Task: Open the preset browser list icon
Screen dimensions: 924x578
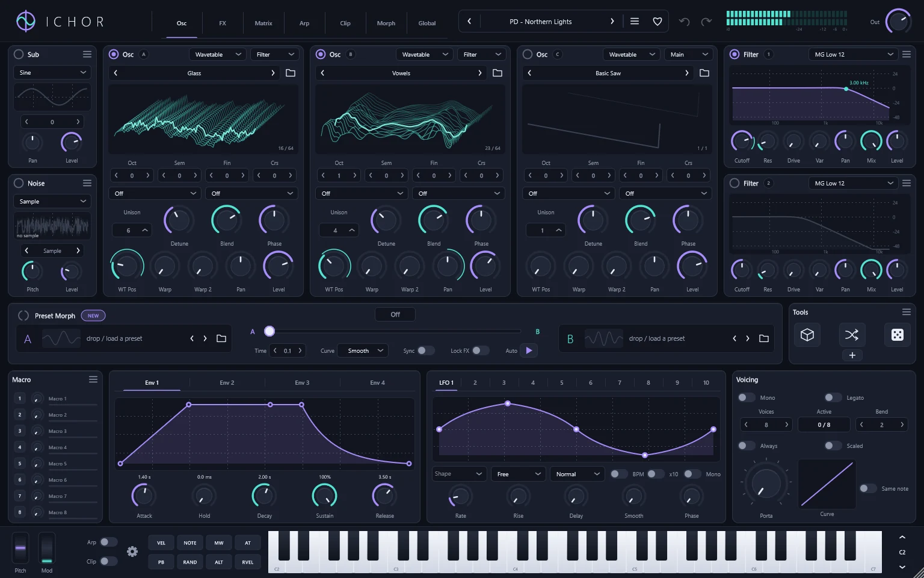Action: pos(635,21)
